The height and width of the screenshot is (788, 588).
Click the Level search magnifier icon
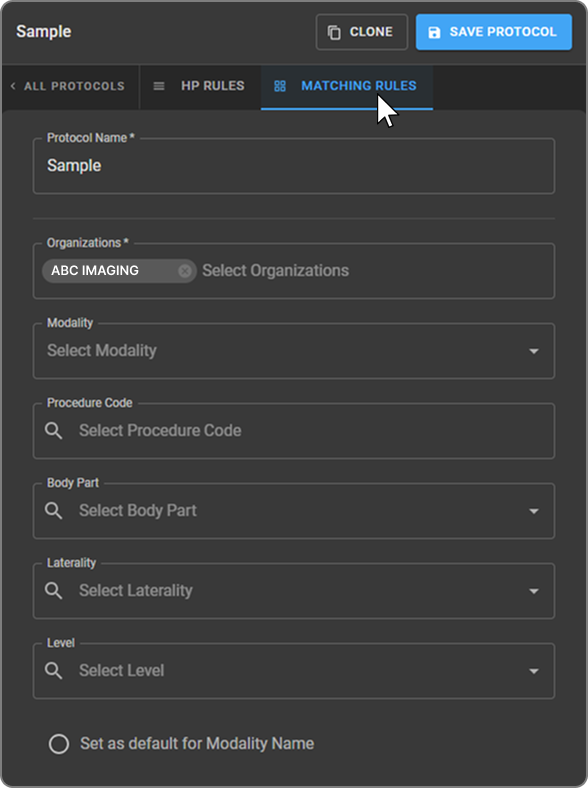[x=54, y=670]
